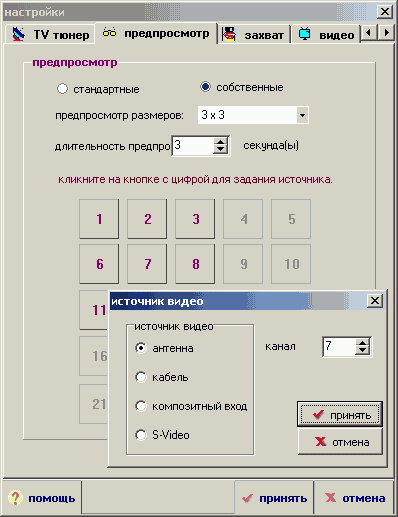Click the question mark help icon
This screenshot has height=517, width=398.
pyautogui.click(x=15, y=498)
